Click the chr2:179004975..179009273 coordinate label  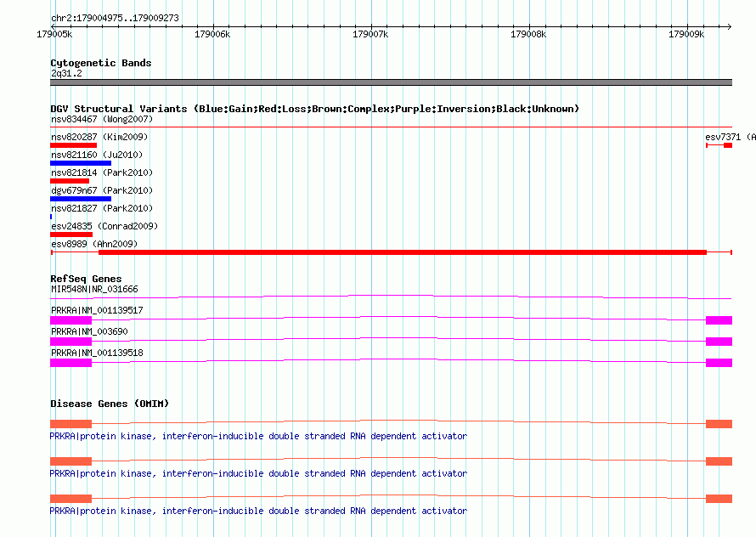point(115,18)
